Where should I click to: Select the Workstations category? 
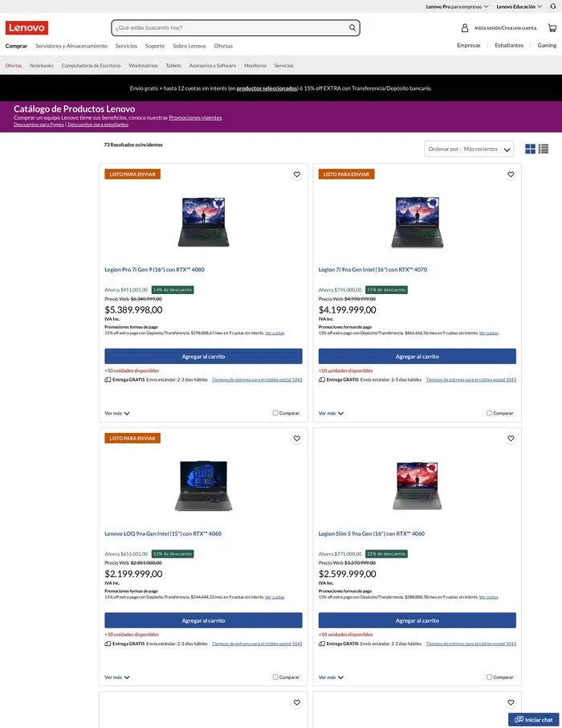pyautogui.click(x=143, y=65)
